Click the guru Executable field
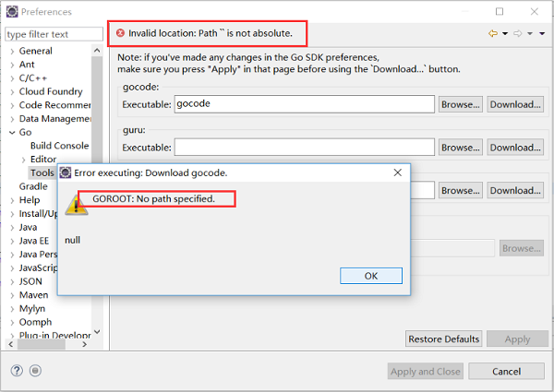 [x=304, y=148]
